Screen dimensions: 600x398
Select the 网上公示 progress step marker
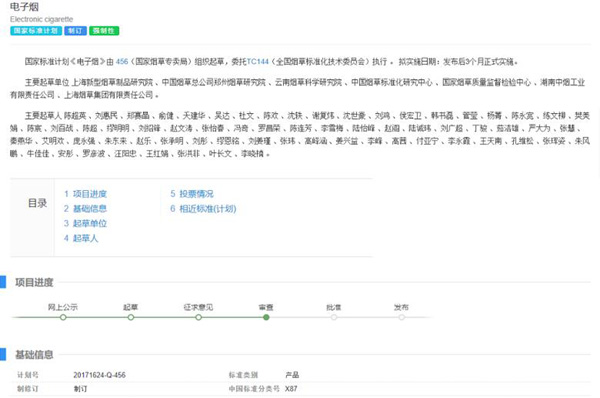[63, 317]
